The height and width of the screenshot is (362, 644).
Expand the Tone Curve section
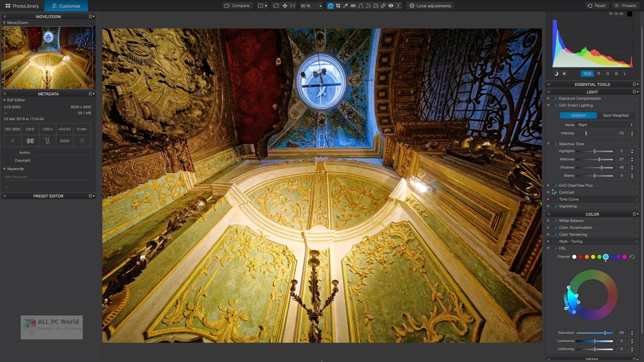[x=548, y=199]
